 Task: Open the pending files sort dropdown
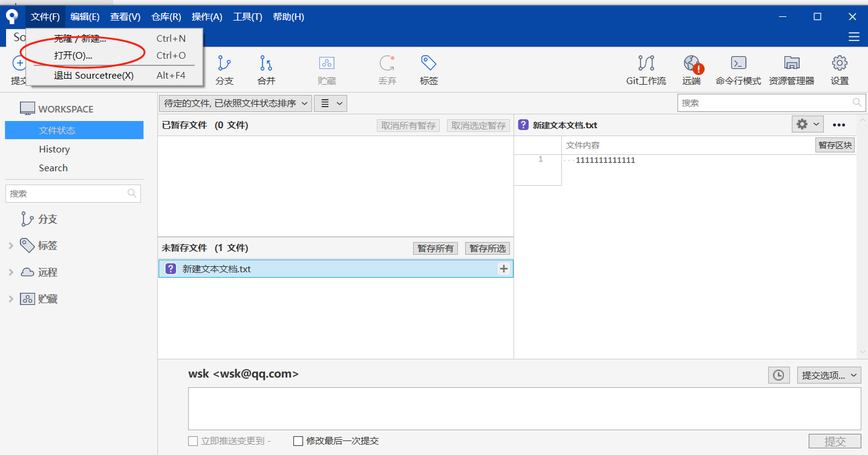(235, 103)
